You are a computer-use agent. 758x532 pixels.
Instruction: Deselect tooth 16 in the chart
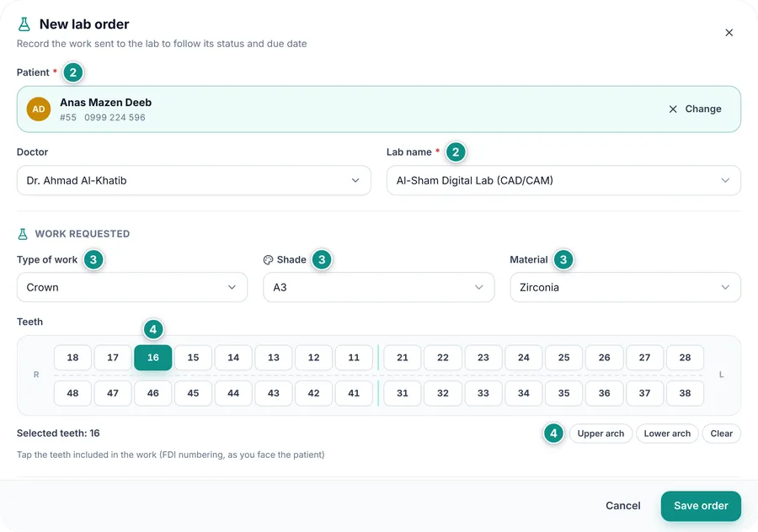(152, 358)
